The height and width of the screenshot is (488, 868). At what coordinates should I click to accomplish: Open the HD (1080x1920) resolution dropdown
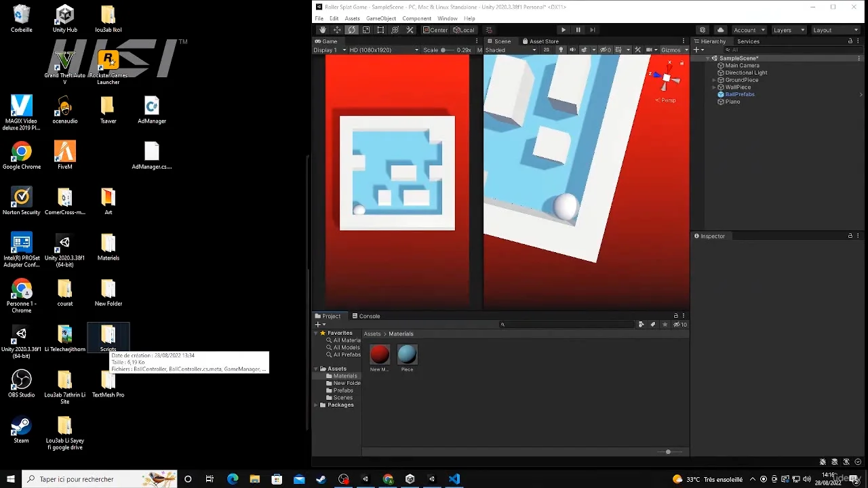click(x=384, y=49)
